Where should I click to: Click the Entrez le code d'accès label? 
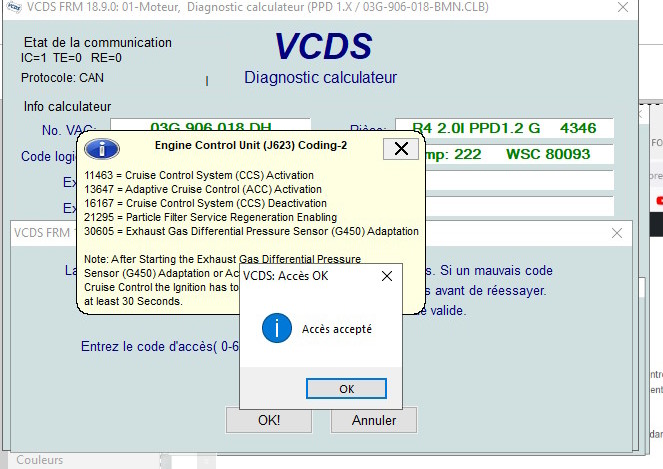click(x=160, y=346)
